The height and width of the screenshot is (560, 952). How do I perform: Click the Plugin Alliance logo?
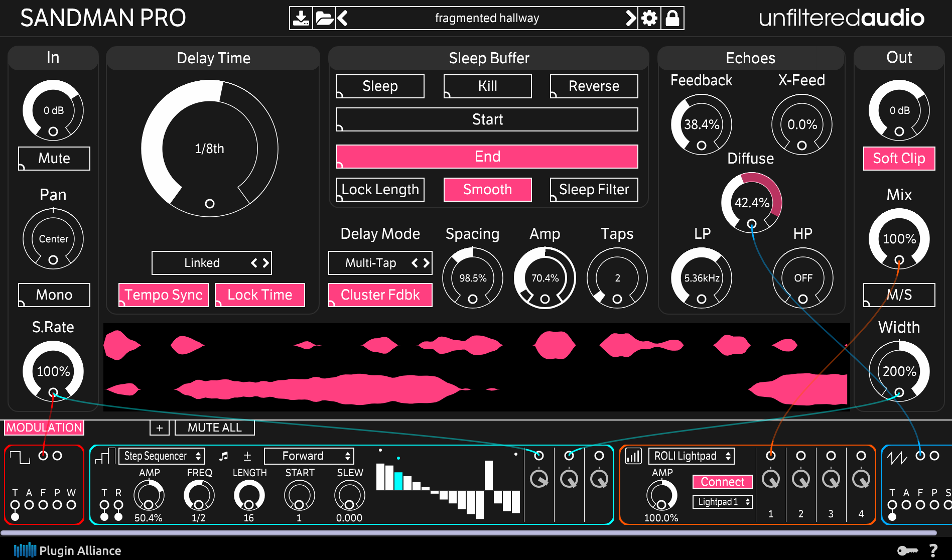coord(68,550)
